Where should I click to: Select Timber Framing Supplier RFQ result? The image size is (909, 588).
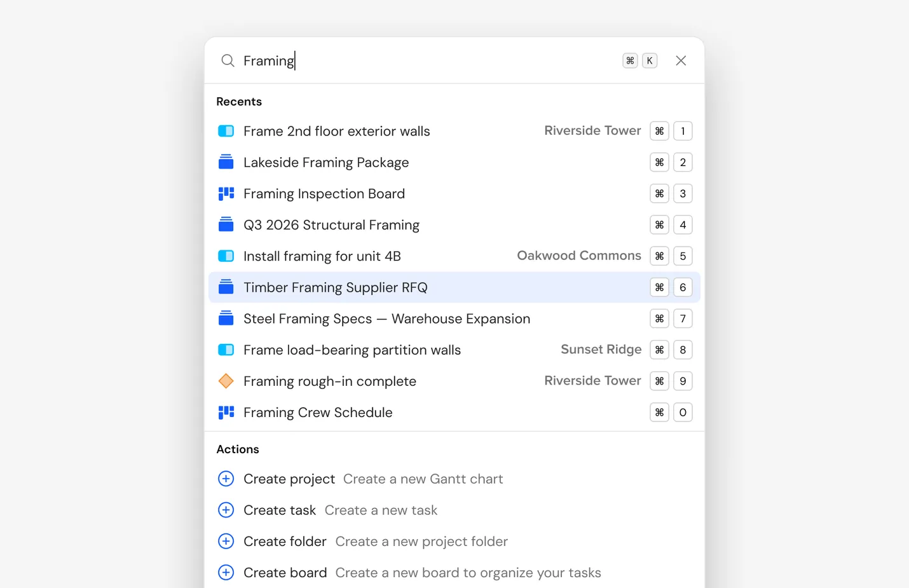pos(454,287)
